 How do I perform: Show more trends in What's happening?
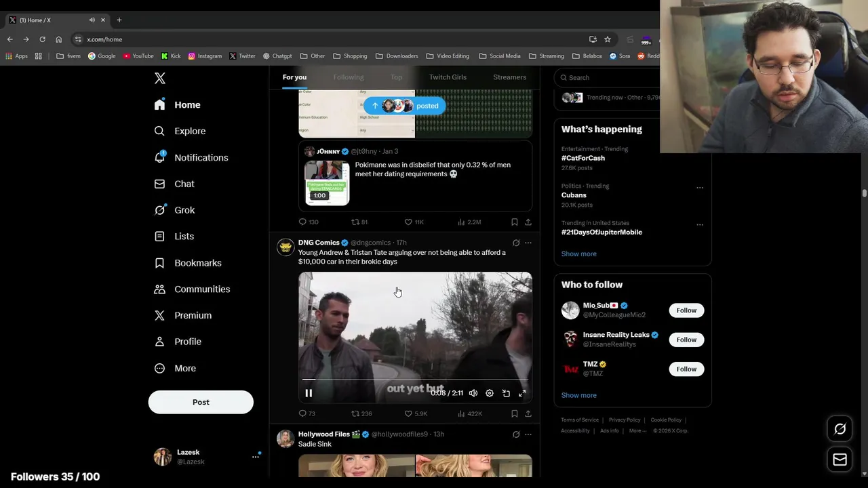pos(579,253)
